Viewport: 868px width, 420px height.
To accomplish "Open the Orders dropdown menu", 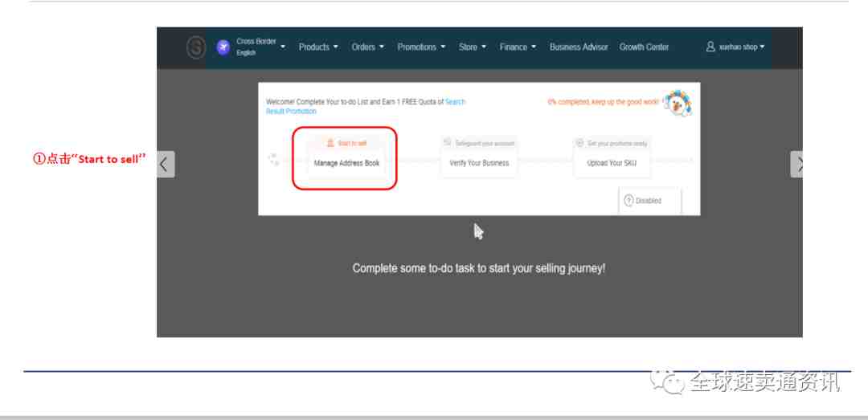I will pos(367,47).
